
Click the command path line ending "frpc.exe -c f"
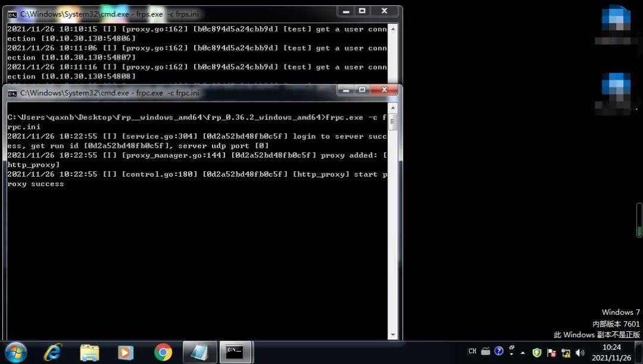pyautogui.click(x=197, y=118)
